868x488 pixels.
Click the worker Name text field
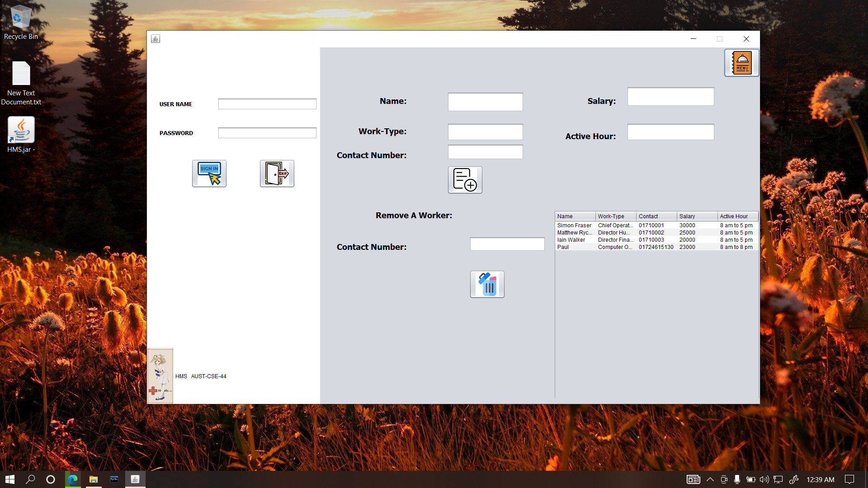point(485,102)
